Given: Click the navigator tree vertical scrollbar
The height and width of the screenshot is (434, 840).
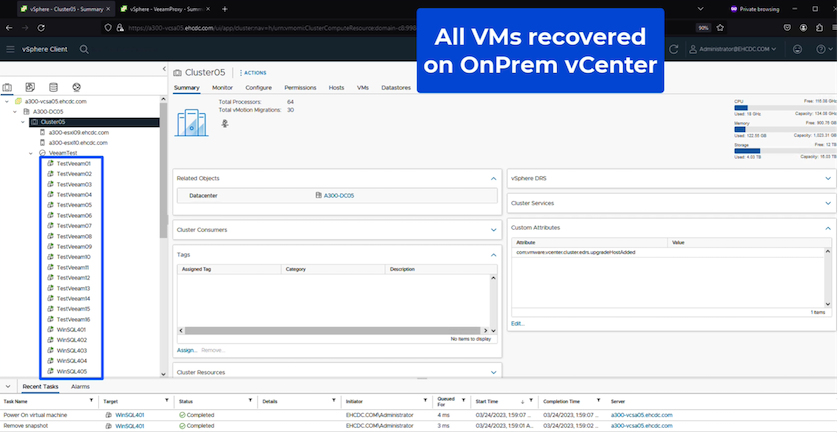Looking at the screenshot, I should coord(163,170).
